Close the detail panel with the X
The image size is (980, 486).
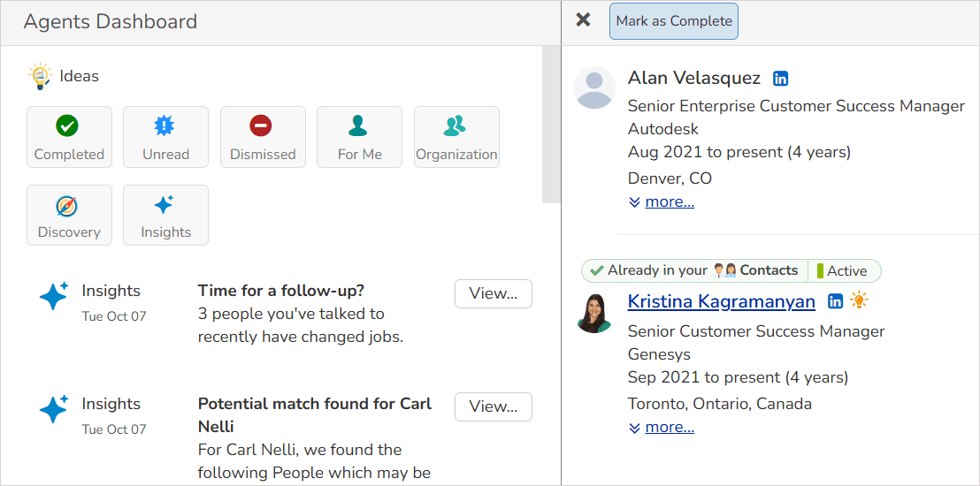pos(583,20)
